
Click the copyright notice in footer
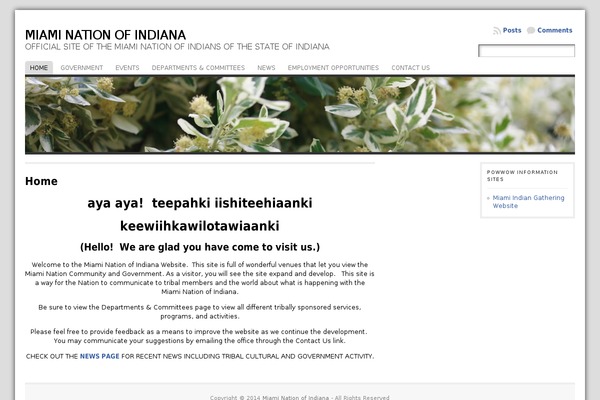[300, 397]
